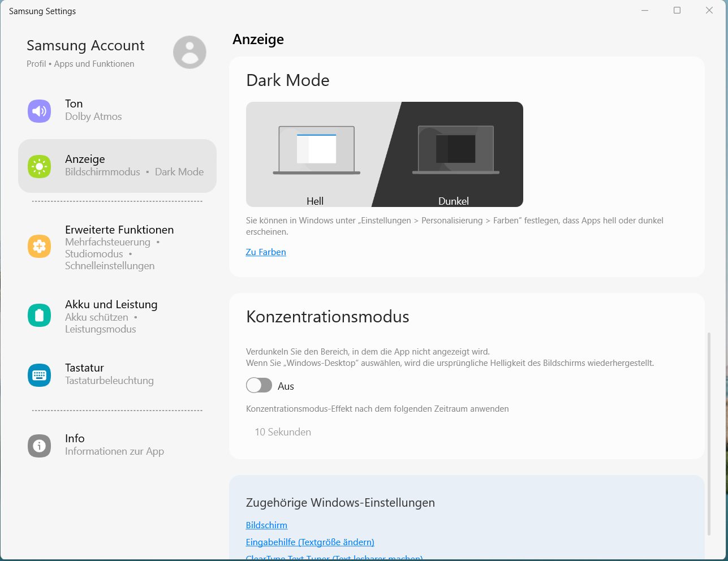This screenshot has height=561, width=728.
Task: Click the Akku und Leistung battery icon
Action: pyautogui.click(x=39, y=316)
